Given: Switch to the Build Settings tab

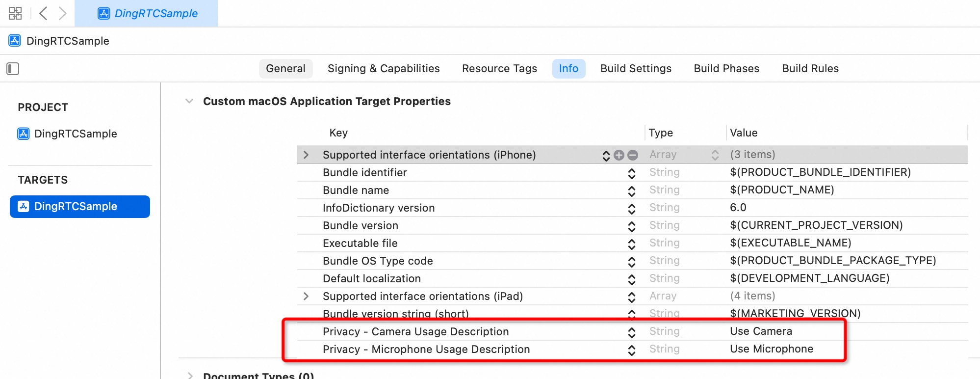Looking at the screenshot, I should 636,69.
